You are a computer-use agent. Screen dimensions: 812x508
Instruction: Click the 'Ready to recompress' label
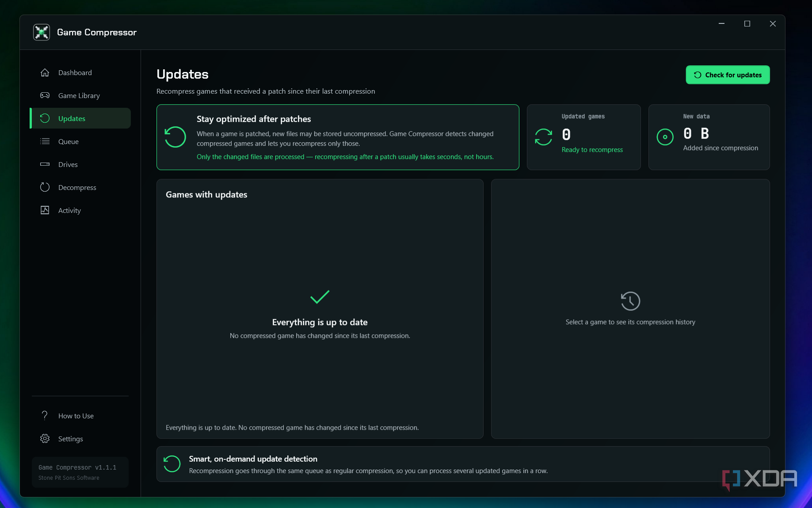[x=592, y=150]
